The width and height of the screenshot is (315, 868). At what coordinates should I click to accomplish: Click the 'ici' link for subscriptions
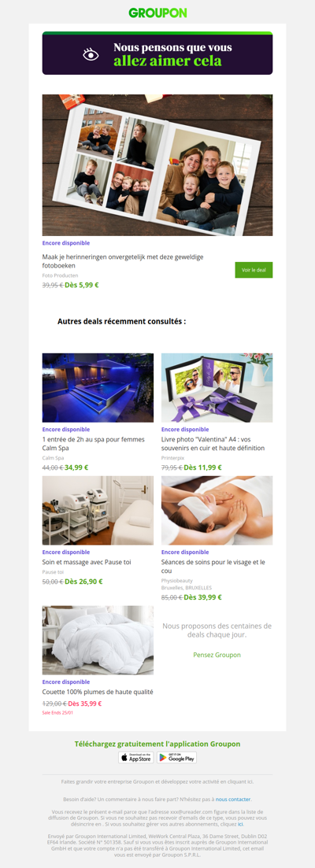click(x=240, y=824)
